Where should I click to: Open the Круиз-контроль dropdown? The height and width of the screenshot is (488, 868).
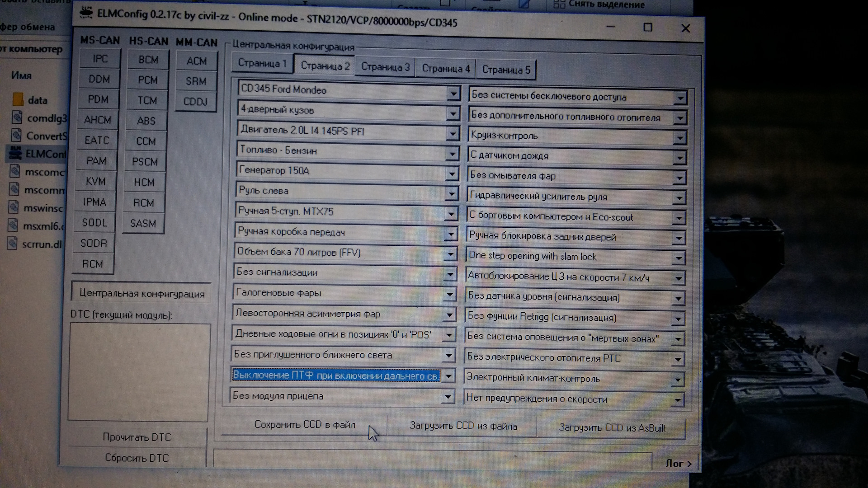(x=679, y=137)
